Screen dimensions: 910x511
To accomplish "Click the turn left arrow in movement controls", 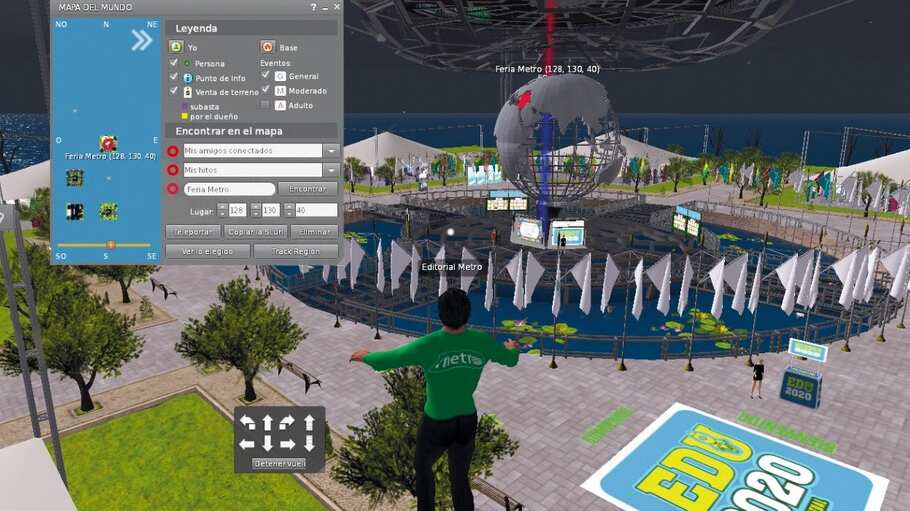I will click(247, 423).
